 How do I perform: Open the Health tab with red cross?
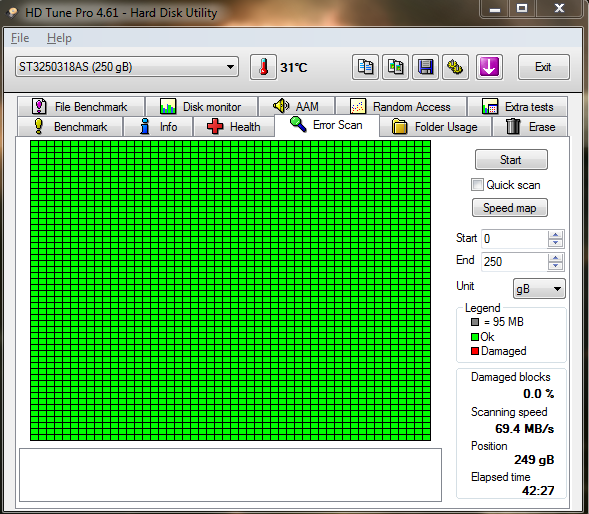coord(234,127)
